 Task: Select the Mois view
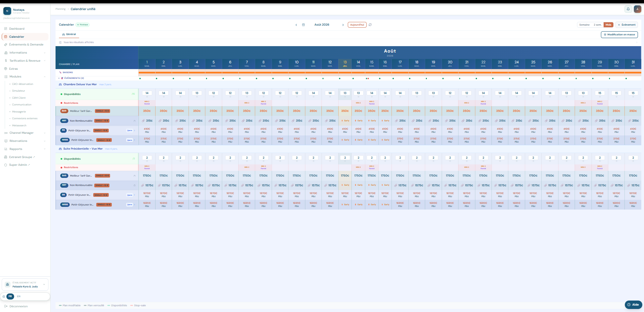[608, 25]
